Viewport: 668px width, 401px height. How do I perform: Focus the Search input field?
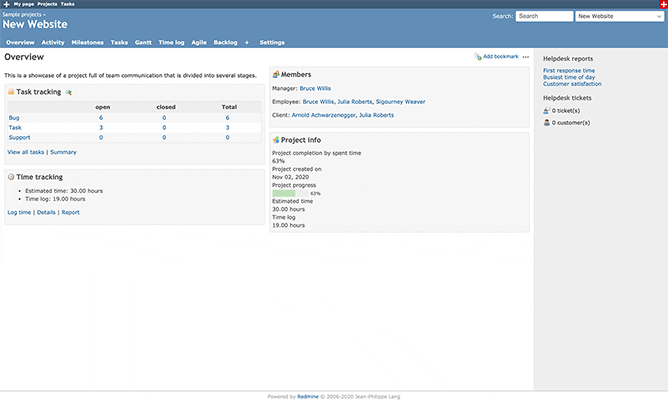pyautogui.click(x=544, y=16)
